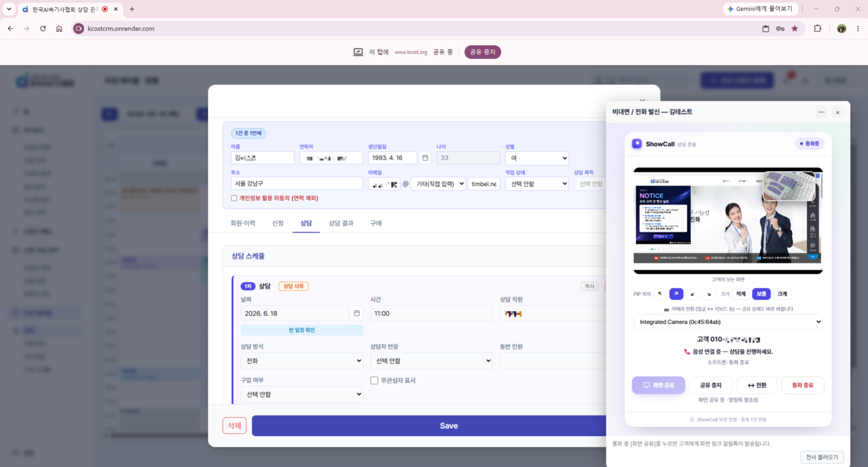868x467 pixels.
Task: Set PIP position to bottom-right arrow
Action: click(709, 294)
